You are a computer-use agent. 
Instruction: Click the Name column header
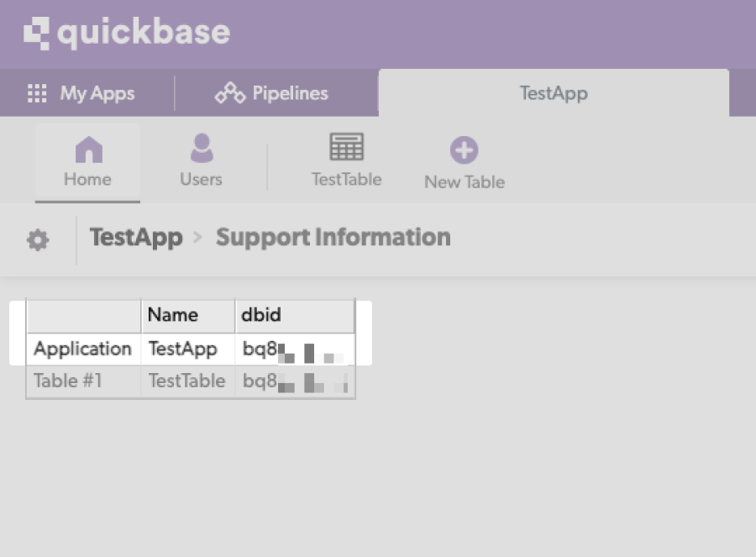coord(174,315)
